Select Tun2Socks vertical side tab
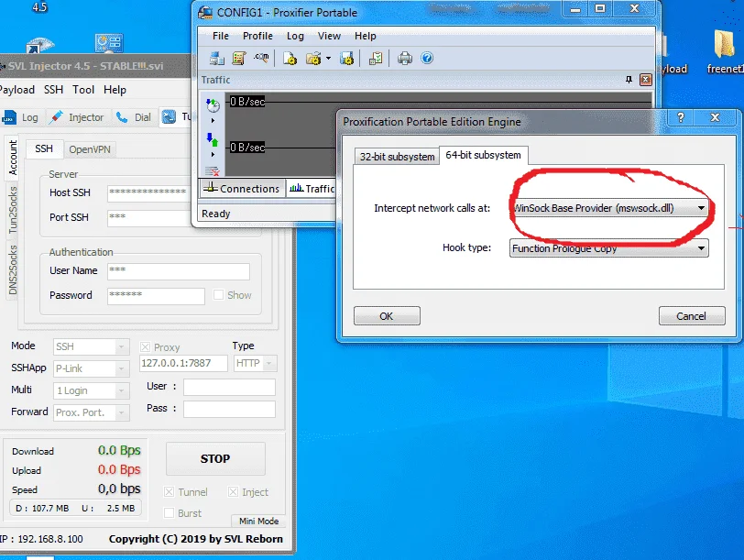The height and width of the screenshot is (560, 744). [x=13, y=211]
